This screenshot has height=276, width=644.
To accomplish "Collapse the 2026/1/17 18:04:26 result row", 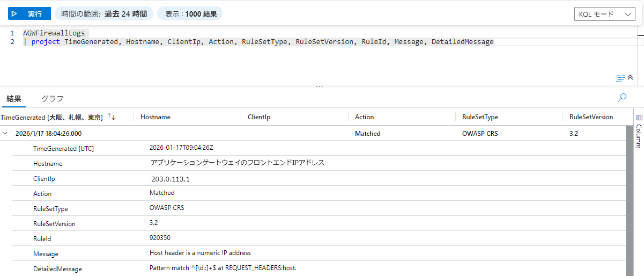I will 5,133.
